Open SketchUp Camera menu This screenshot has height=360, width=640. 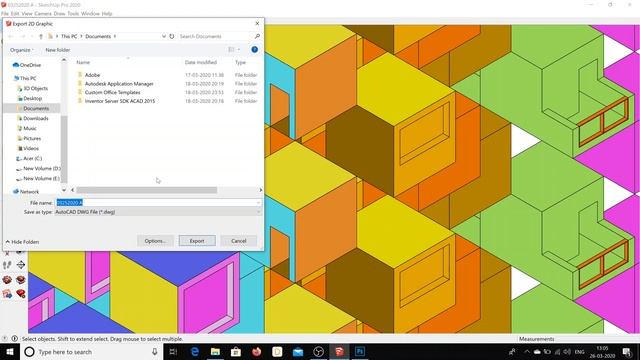(x=43, y=13)
